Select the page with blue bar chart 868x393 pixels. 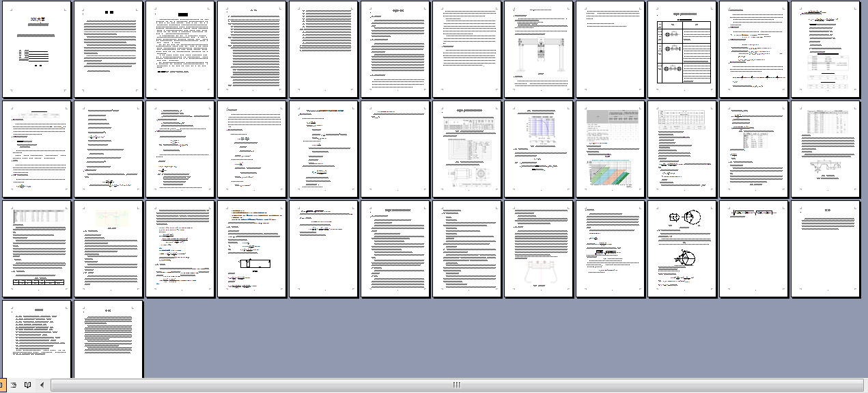click(538, 149)
